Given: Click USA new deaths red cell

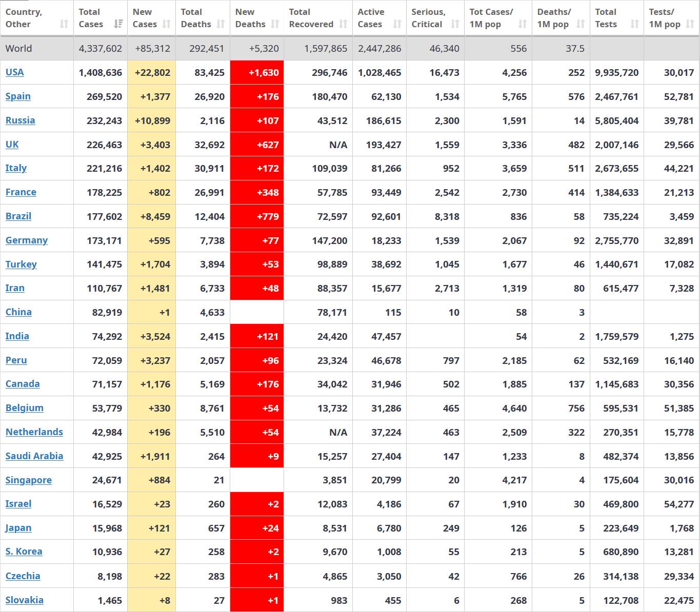Looking at the screenshot, I should pyautogui.click(x=257, y=73).
